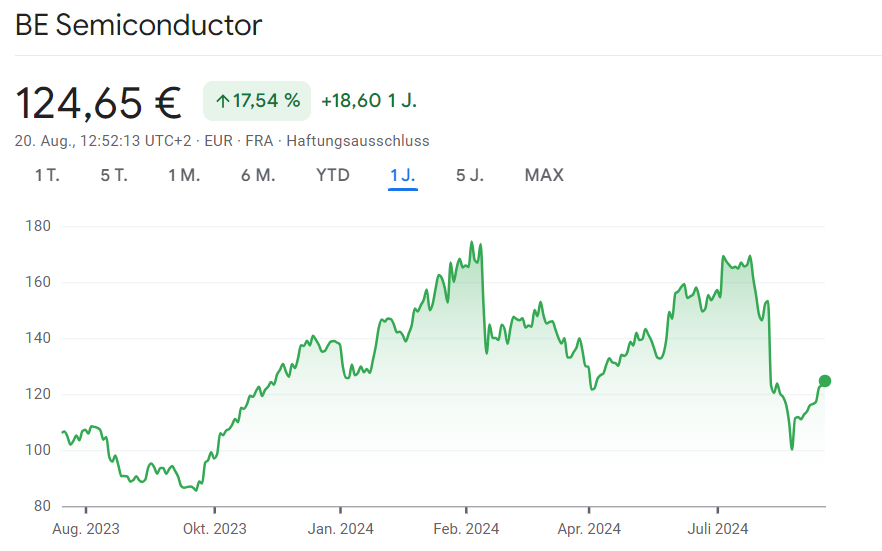The height and width of the screenshot is (551, 882).
Task: Click the 80 y-axis label
Action: [42, 506]
